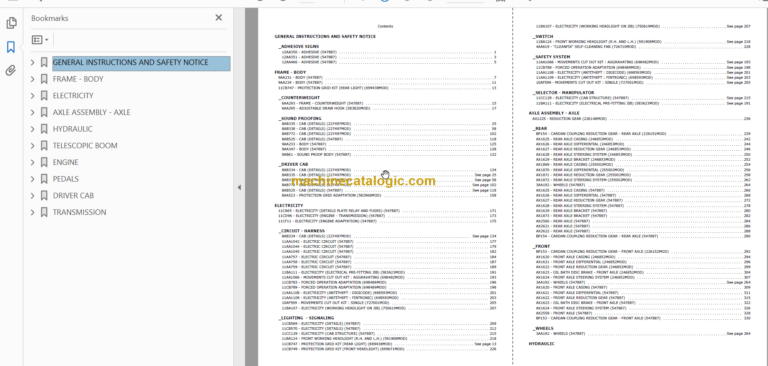Expand the TELESCOPIC BOOM bookmark chevron
Image resolution: width=768 pixels, height=366 pixels.
(33, 146)
